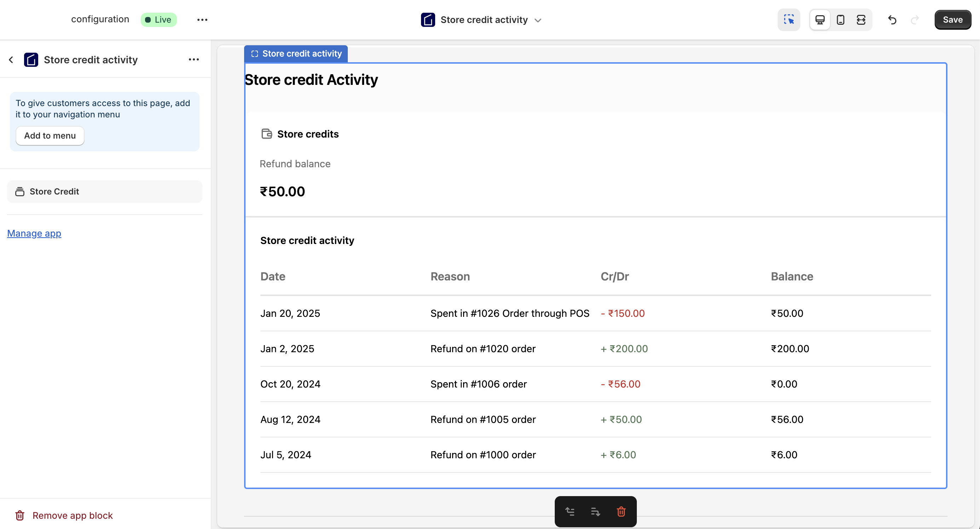Viewport: 980px width, 529px height.
Task: Toggle the inspector selection mode icon
Action: 789,20
